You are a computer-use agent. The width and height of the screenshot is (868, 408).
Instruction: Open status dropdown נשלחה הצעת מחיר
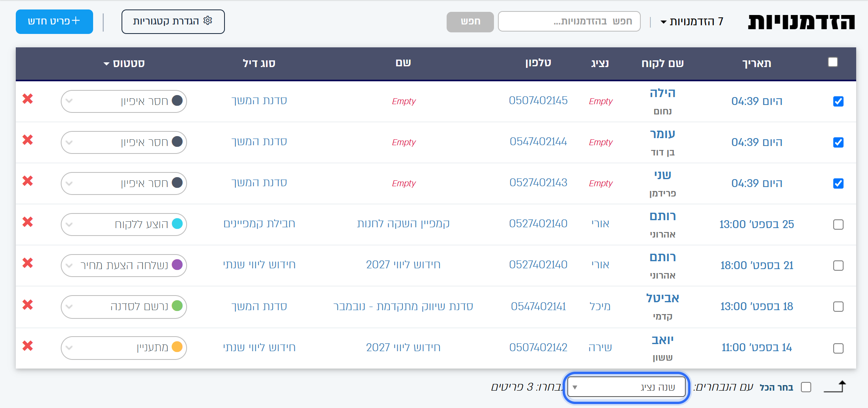[x=124, y=266]
